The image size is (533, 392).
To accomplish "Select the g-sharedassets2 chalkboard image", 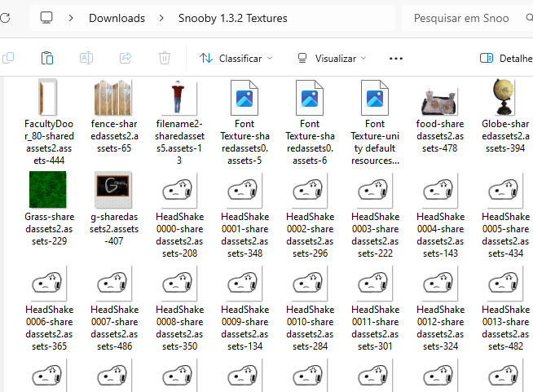I will pos(113,192).
